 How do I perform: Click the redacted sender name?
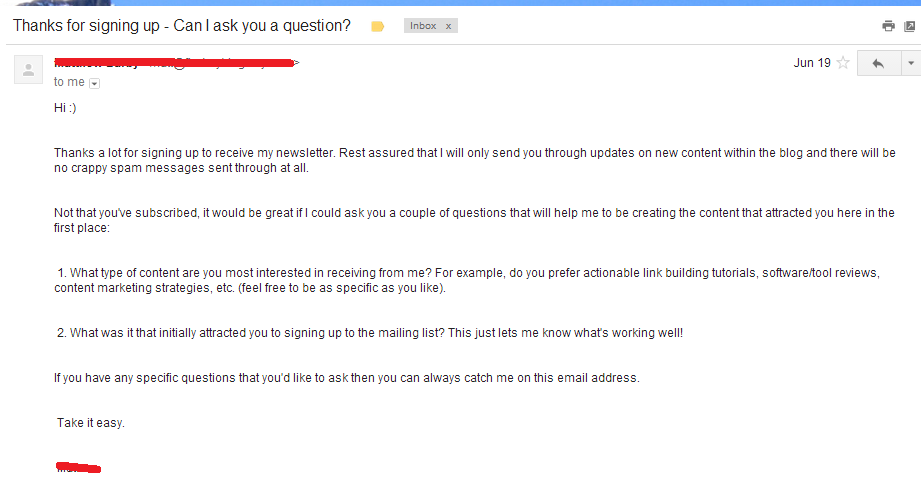[100, 63]
